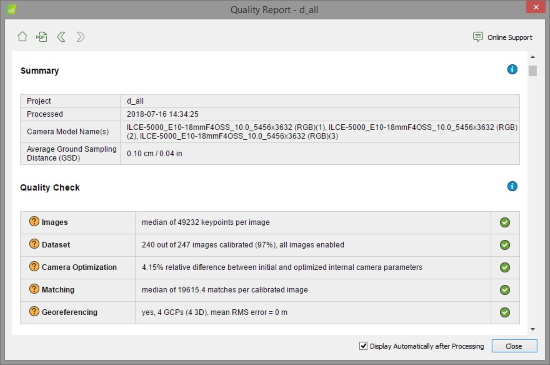Click the help icon beside Georeferencing
This screenshot has width=550, height=365.
tap(34, 311)
